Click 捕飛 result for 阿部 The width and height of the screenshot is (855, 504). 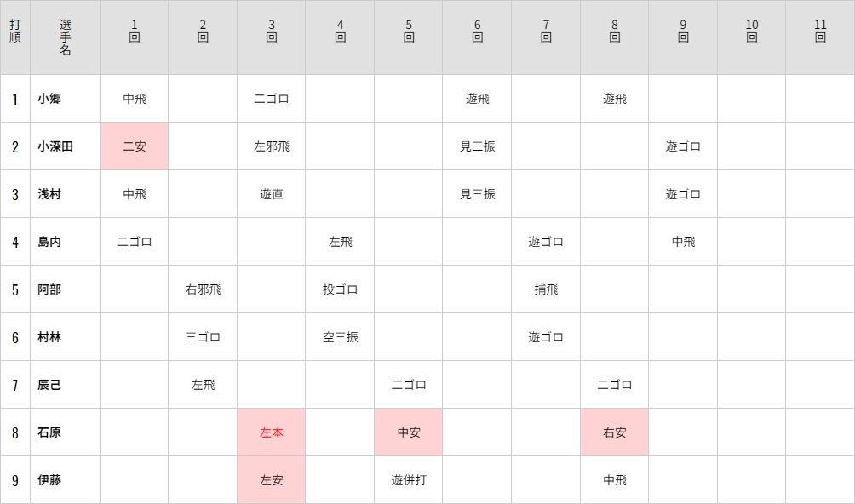[546, 289]
